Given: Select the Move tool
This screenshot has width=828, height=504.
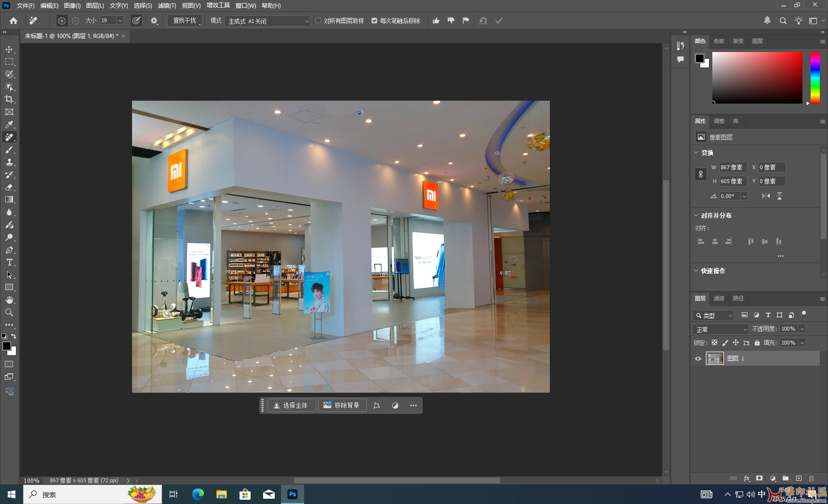Looking at the screenshot, I should tap(9, 49).
